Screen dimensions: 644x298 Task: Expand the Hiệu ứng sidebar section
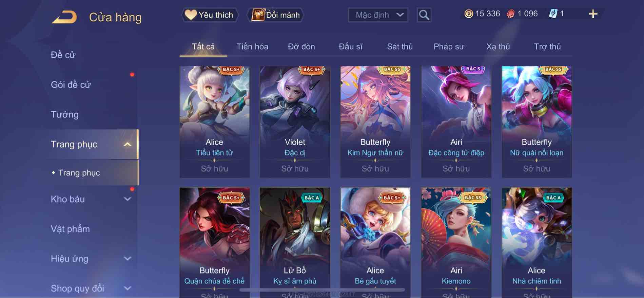127,259
